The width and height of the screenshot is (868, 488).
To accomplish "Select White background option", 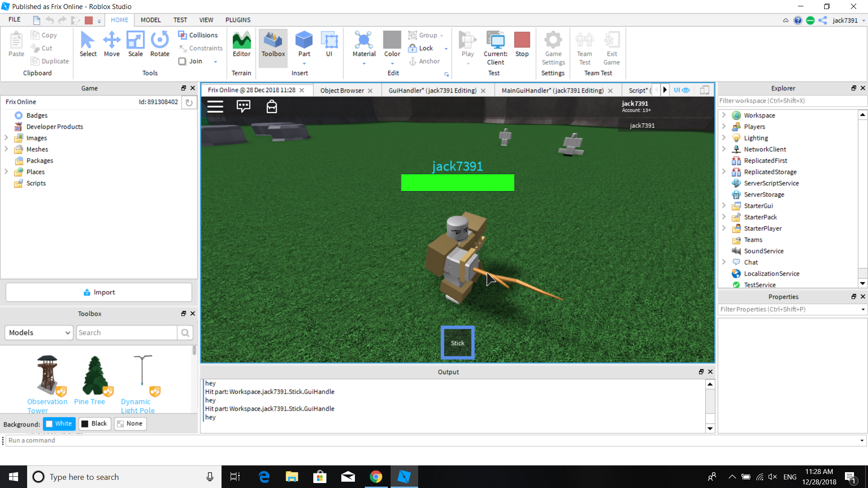I will (59, 423).
